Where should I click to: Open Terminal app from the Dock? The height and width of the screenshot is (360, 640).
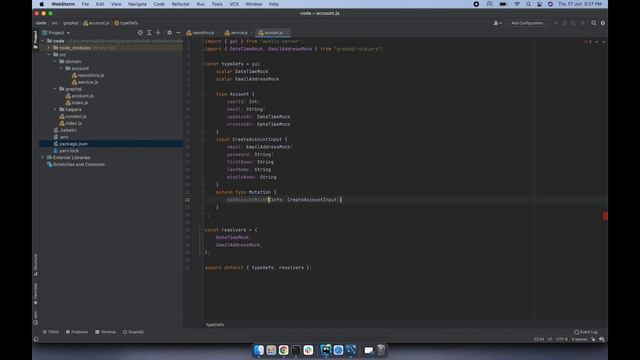click(296, 350)
